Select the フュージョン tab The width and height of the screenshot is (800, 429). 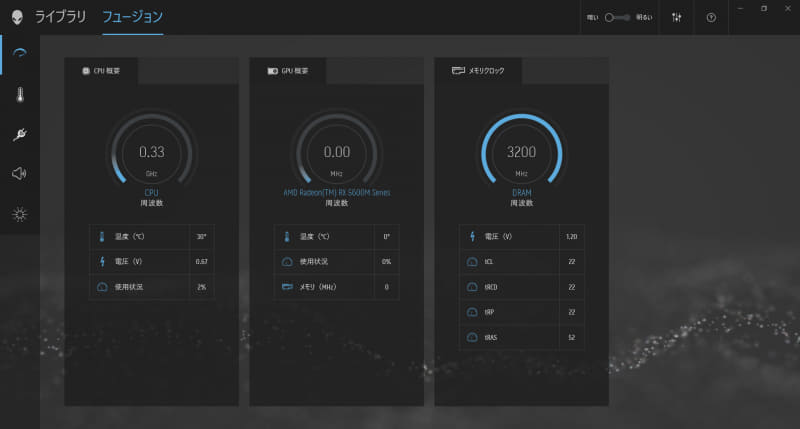(x=133, y=17)
